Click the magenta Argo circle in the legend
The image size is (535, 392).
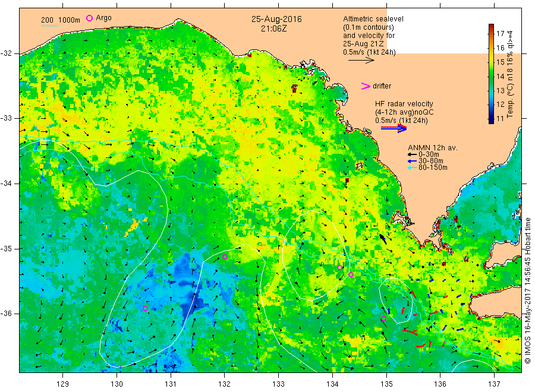[x=89, y=18]
